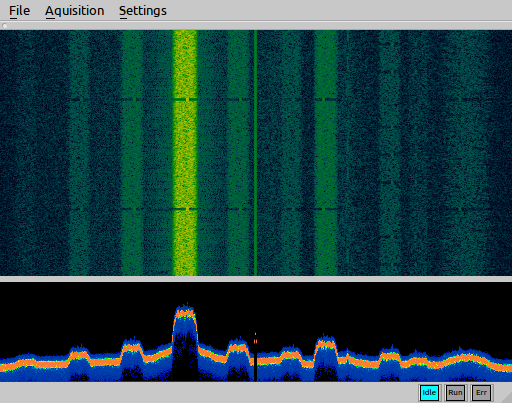Select the waterfall band just left of center line
The height and width of the screenshot is (403, 512).
[239, 153]
